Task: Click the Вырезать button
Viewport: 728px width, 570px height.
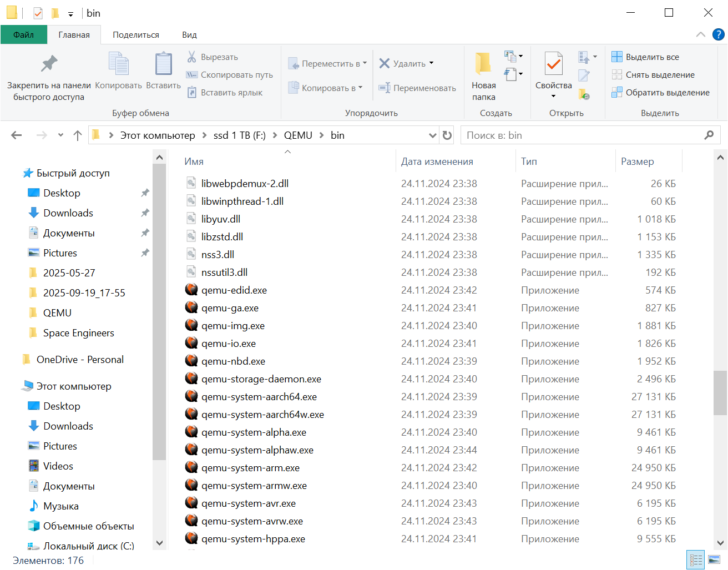Action: (x=213, y=57)
